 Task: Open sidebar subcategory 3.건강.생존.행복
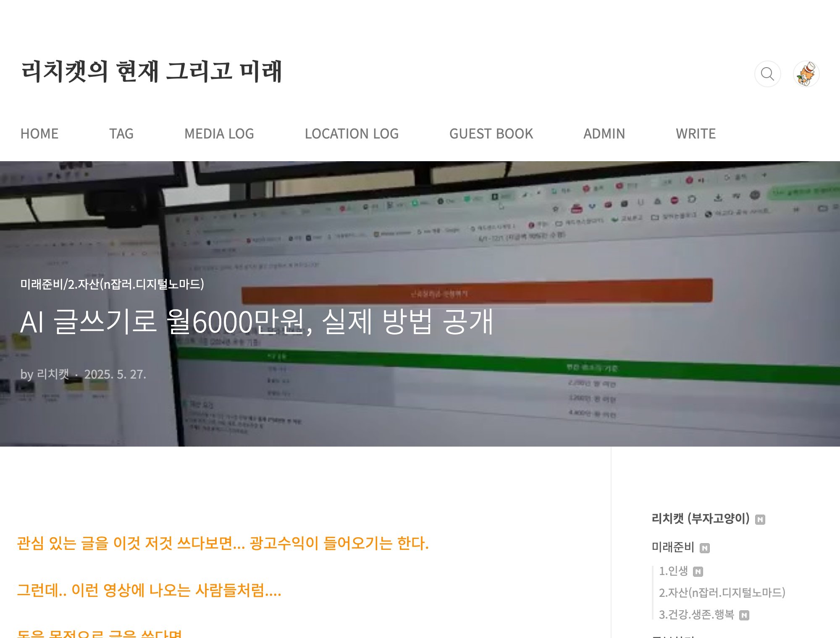(x=696, y=614)
